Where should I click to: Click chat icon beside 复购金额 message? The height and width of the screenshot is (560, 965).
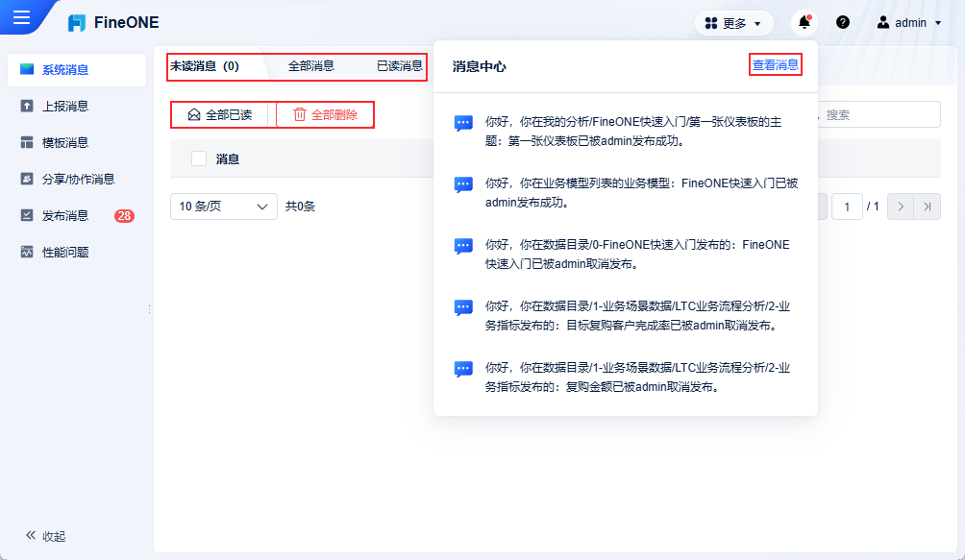pos(463,369)
